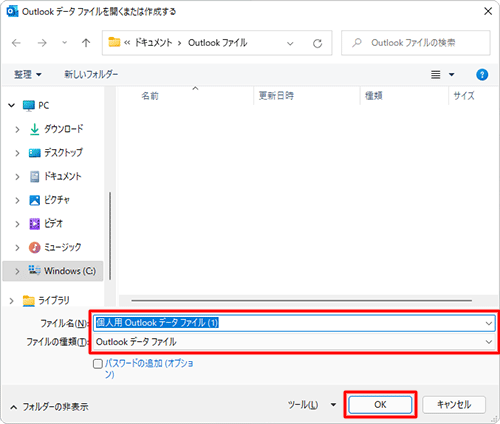
Task: Sort by 種類 column
Action: (374, 96)
